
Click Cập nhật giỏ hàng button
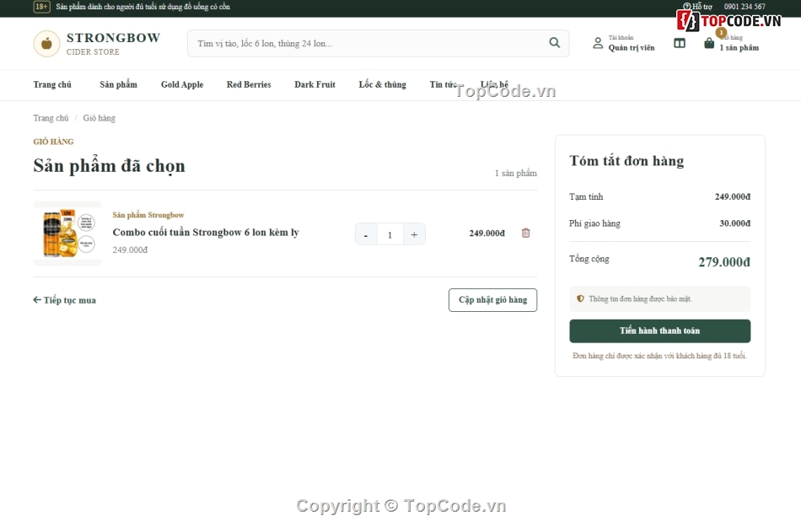tap(492, 300)
